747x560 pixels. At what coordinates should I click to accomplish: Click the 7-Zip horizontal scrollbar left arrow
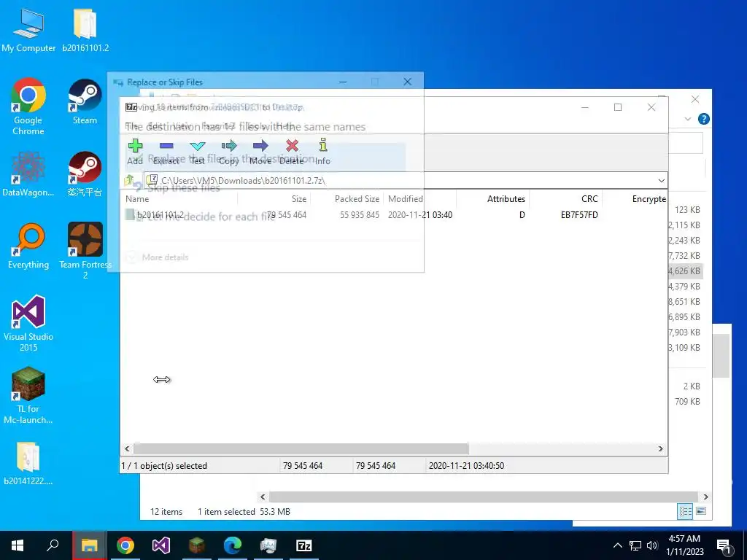(x=127, y=448)
